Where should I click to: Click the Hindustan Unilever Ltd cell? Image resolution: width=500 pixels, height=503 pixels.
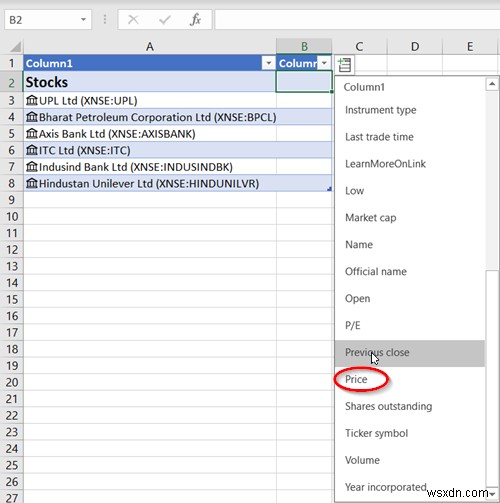150,183
